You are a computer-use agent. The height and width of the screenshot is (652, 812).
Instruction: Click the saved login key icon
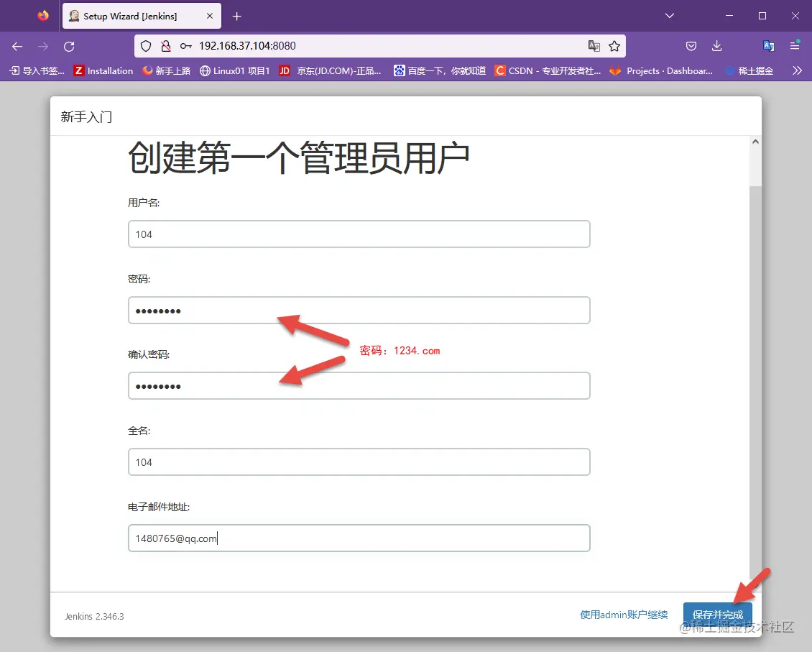(185, 46)
